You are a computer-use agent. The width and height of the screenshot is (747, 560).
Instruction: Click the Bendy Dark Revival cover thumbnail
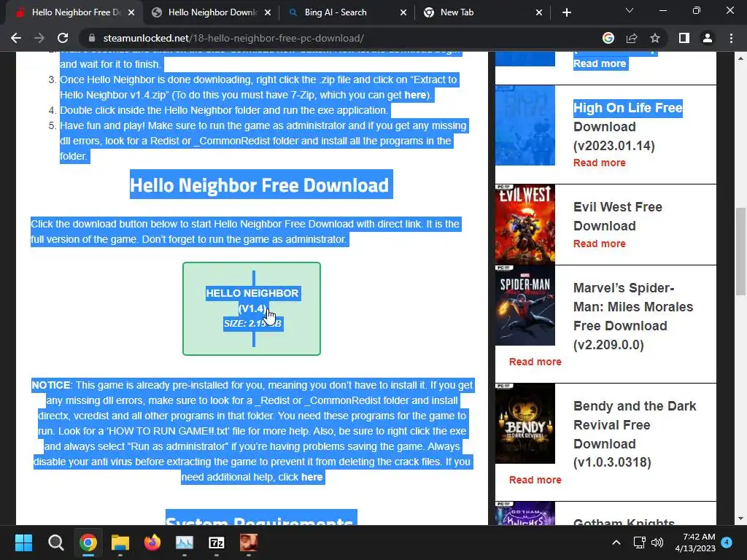coord(525,424)
